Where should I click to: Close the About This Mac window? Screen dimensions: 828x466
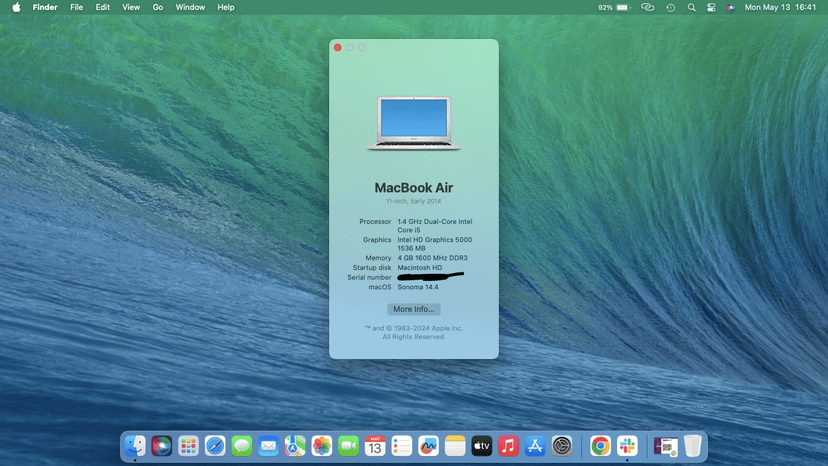point(338,47)
